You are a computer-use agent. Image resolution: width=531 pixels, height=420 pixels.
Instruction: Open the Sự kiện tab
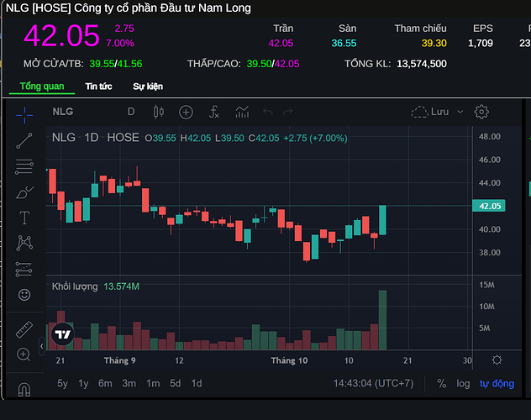pos(148,87)
